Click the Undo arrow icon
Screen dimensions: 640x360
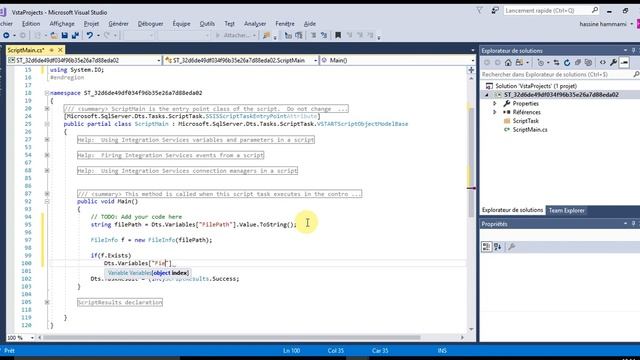(89, 36)
